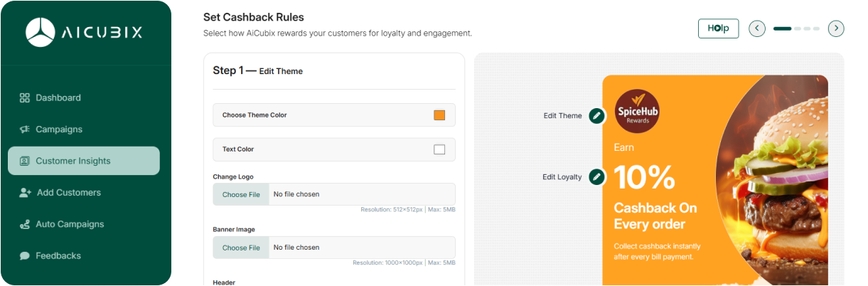Click the Edit Theme pencil icon

coord(597,115)
